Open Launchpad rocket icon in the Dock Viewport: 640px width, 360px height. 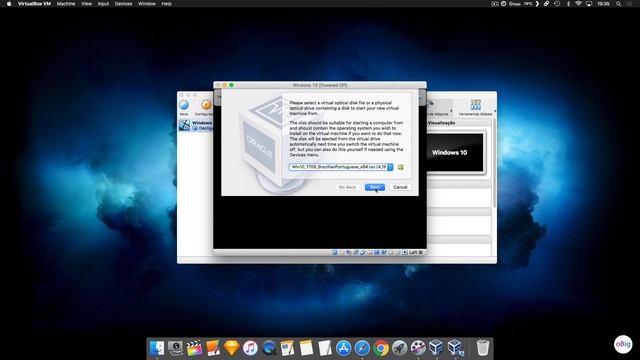[x=400, y=348]
